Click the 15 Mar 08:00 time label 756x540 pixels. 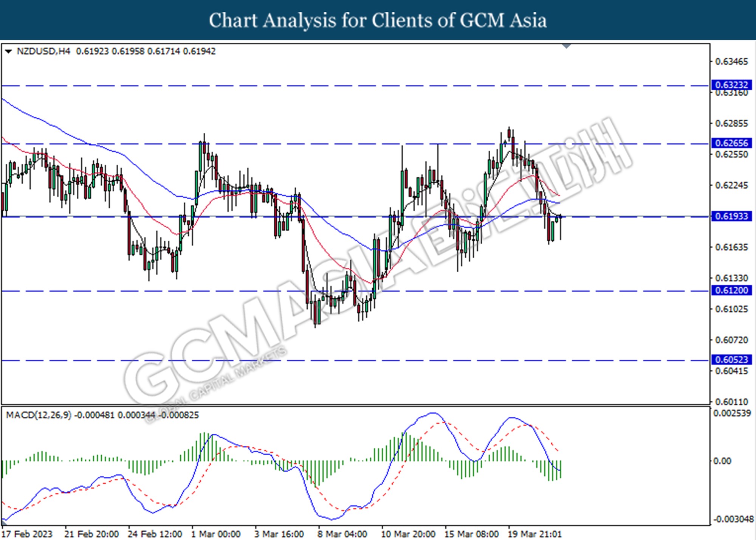tap(472, 534)
